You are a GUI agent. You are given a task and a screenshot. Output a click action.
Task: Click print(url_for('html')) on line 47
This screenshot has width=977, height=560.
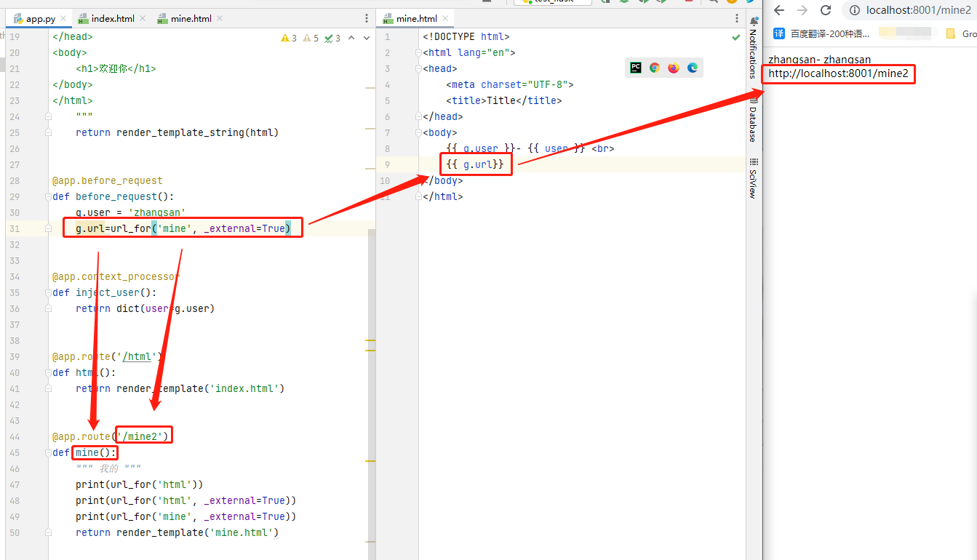[140, 484]
